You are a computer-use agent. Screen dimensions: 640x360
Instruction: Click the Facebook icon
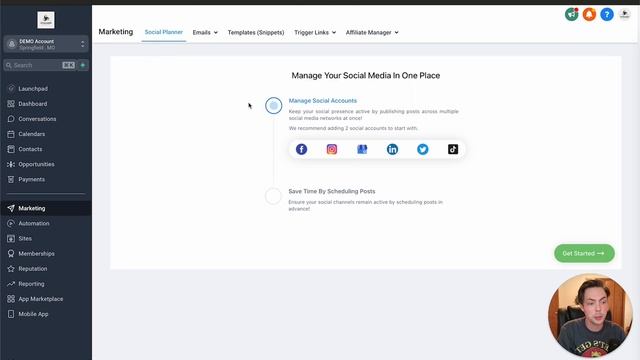tap(301, 149)
